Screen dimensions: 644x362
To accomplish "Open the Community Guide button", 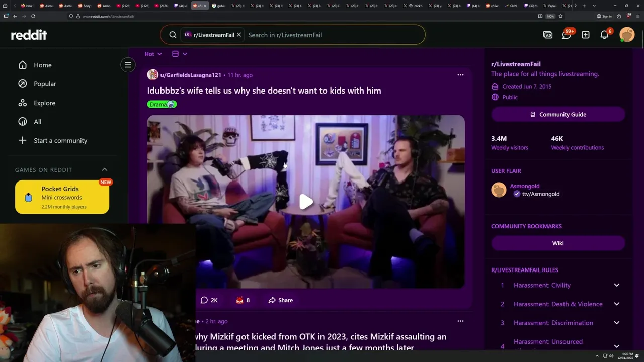I will coord(558,114).
